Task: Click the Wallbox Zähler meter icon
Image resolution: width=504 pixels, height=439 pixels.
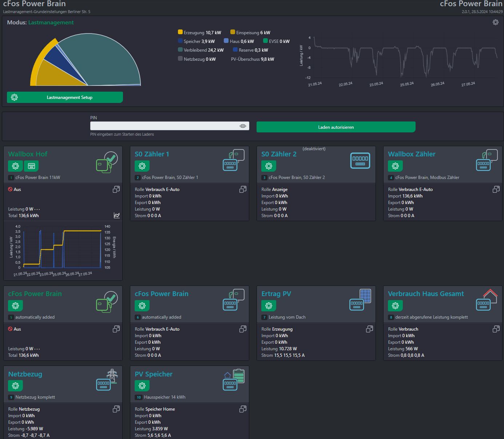Action: pos(487,160)
